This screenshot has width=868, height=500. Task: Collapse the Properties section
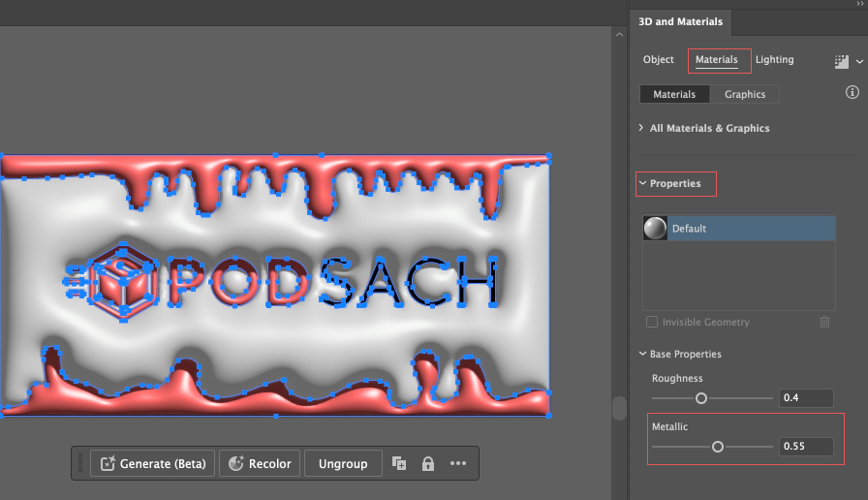[642, 183]
